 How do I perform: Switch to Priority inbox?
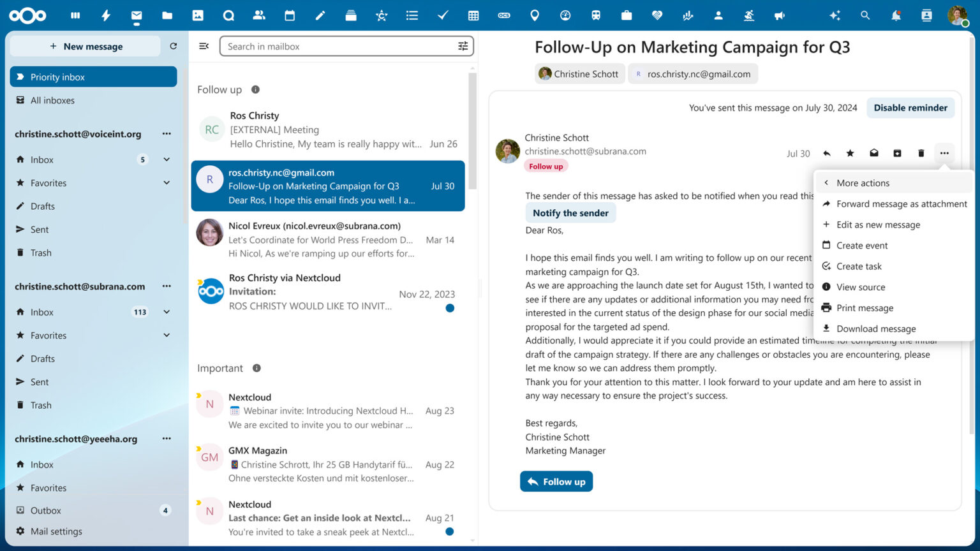(x=57, y=77)
